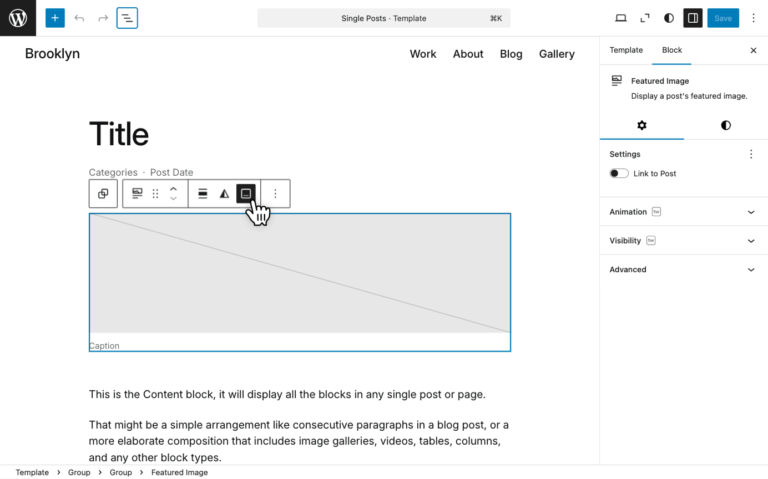768x479 pixels.
Task: Select parent block button in toolbar
Action: (x=103, y=193)
